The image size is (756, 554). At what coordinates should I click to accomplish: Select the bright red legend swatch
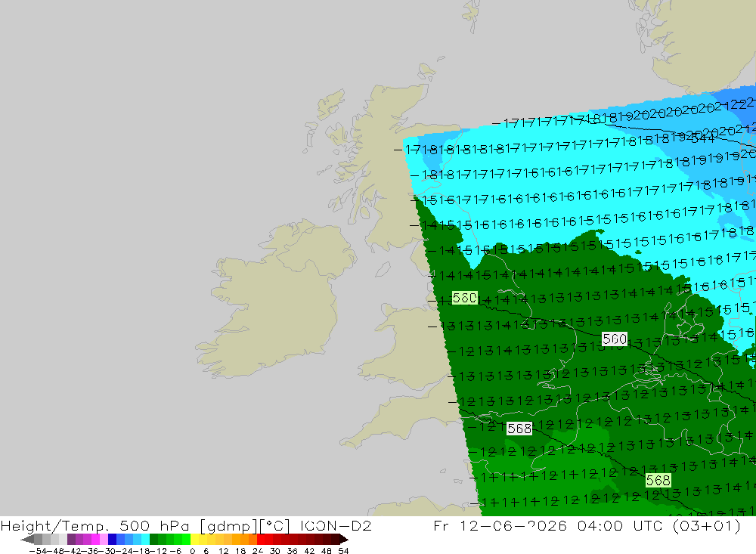(x=261, y=540)
